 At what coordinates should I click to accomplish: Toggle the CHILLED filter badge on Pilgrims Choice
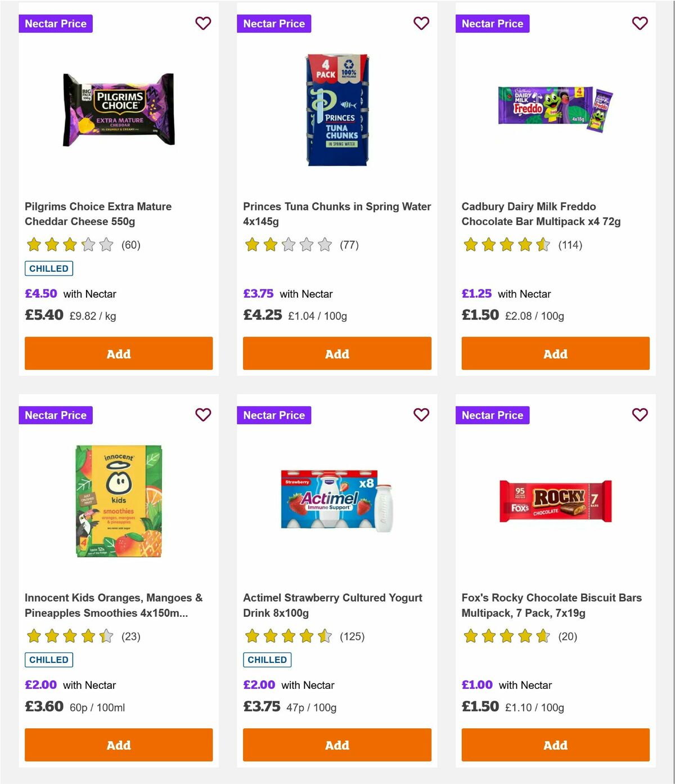(49, 268)
